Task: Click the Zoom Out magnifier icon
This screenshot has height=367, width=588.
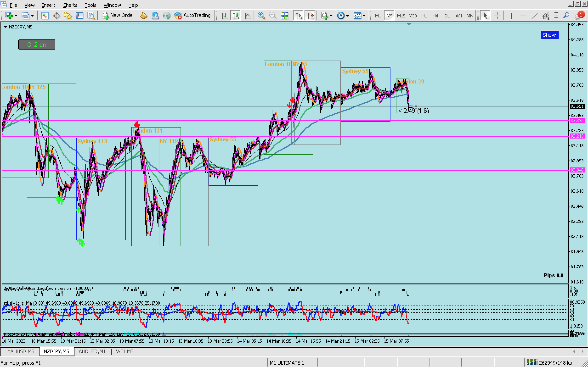Action: click(x=273, y=16)
